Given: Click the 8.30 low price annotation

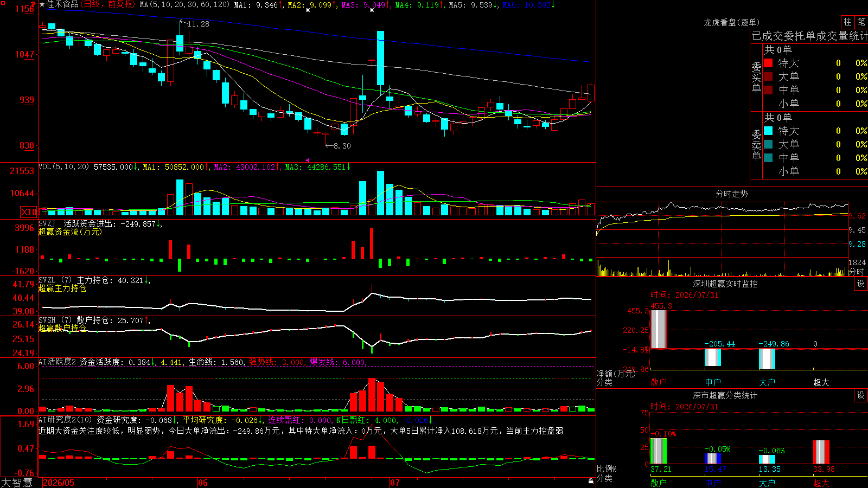Looking at the screenshot, I should tap(342, 146).
